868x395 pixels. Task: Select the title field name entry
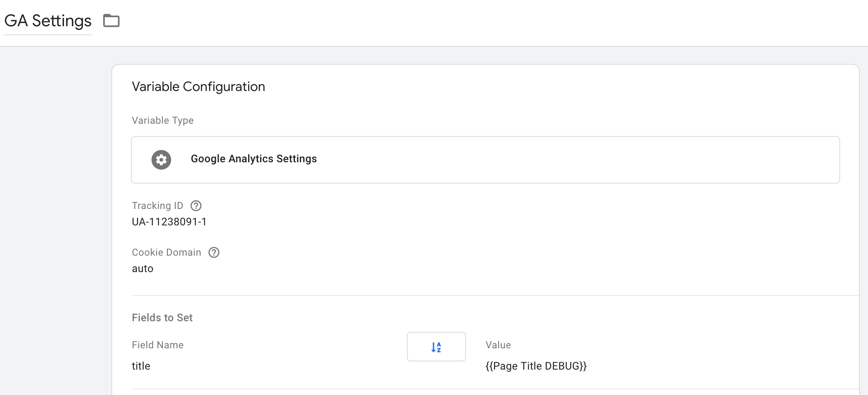point(141,366)
